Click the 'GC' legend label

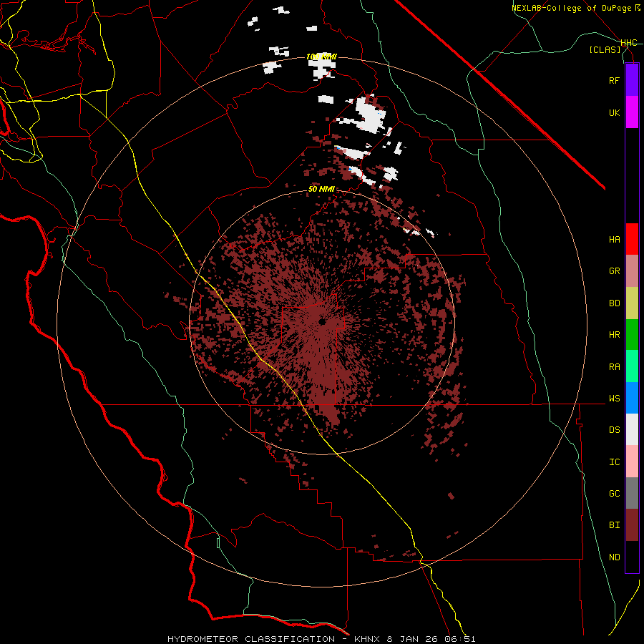coord(614,494)
